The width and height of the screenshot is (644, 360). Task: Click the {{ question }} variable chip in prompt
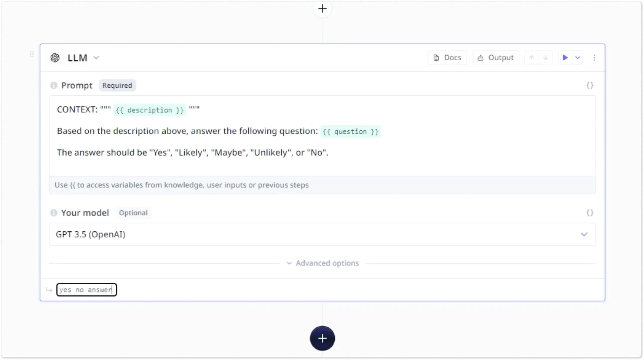point(350,132)
